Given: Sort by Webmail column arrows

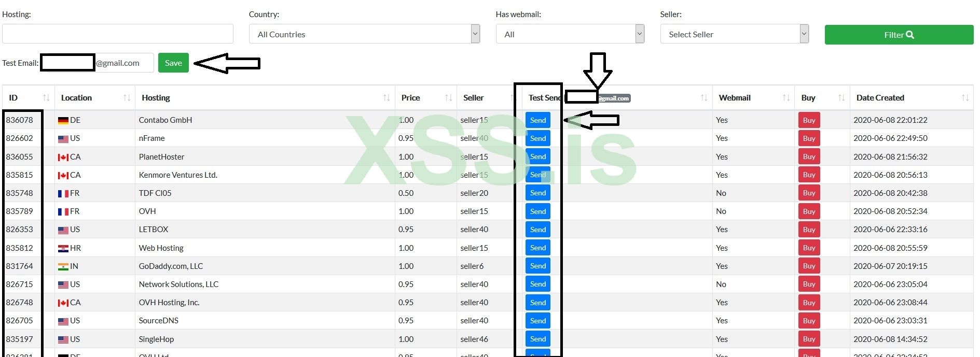Looking at the screenshot, I should tap(786, 98).
